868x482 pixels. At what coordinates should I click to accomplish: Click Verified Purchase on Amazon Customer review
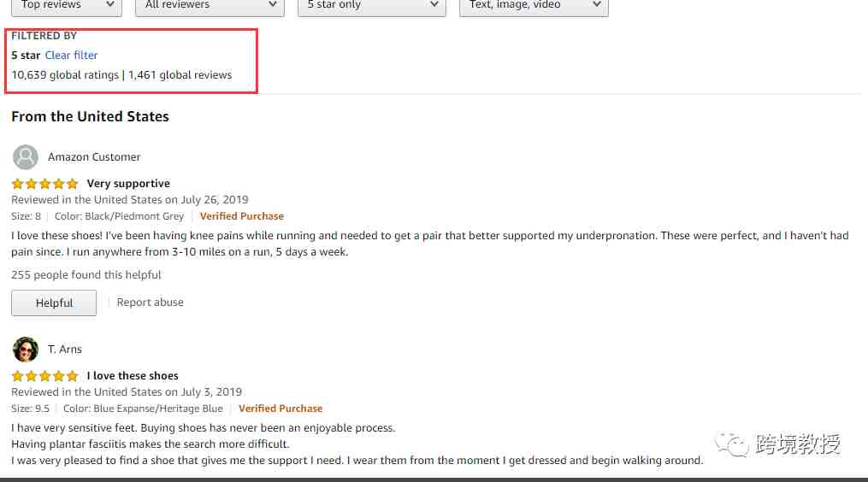click(x=242, y=216)
